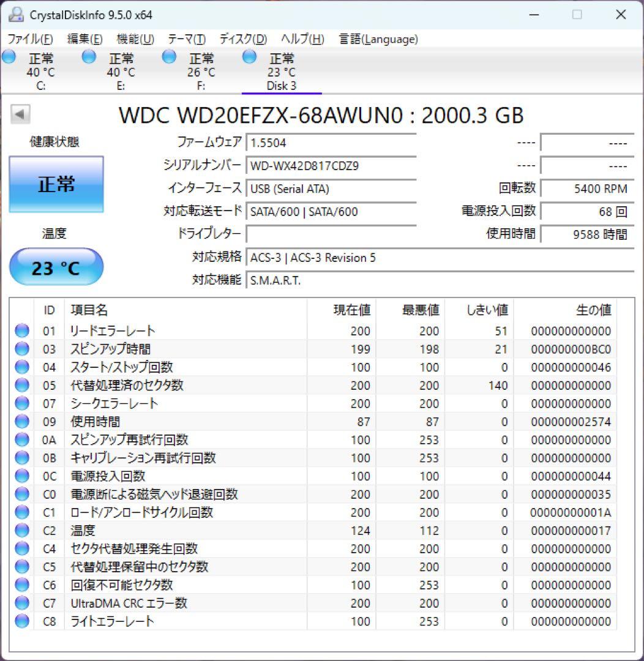Click the blue indicator next to スピンアップ時間

pyautogui.click(x=21, y=349)
